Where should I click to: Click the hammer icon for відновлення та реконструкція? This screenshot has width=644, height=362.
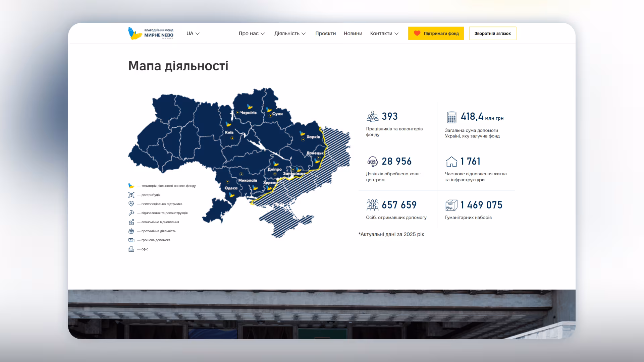click(x=131, y=213)
